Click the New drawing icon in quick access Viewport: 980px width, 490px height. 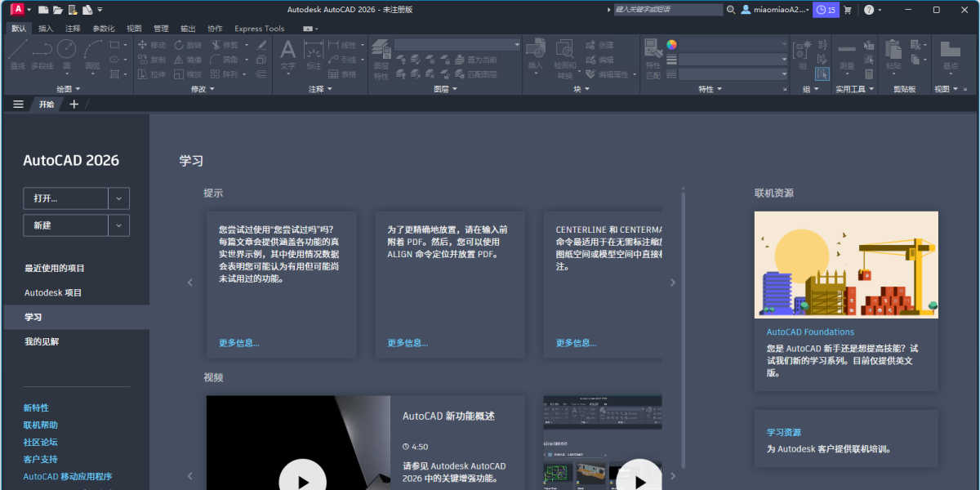[43, 10]
